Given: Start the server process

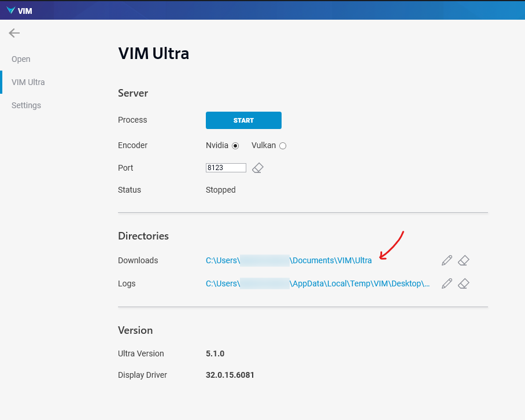Looking at the screenshot, I should click(x=243, y=120).
